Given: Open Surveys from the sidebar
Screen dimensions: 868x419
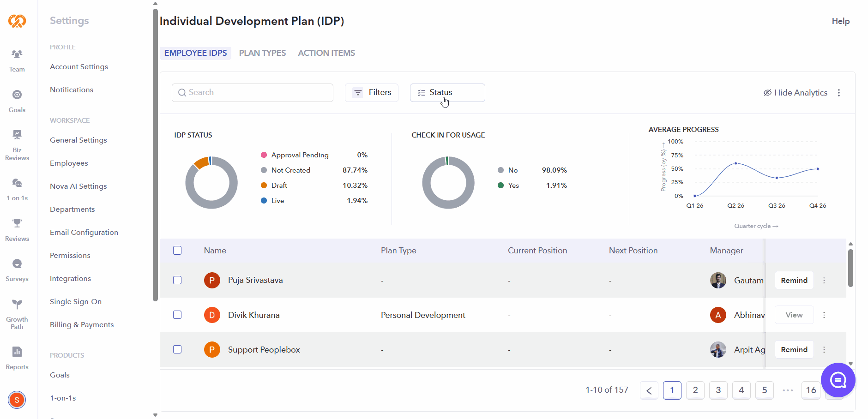Looking at the screenshot, I should (17, 270).
